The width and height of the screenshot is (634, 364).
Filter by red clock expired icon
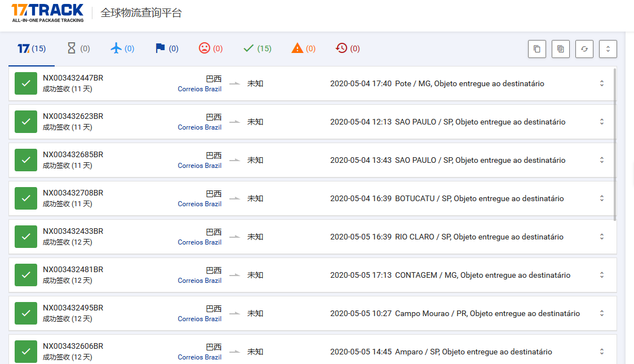point(347,48)
